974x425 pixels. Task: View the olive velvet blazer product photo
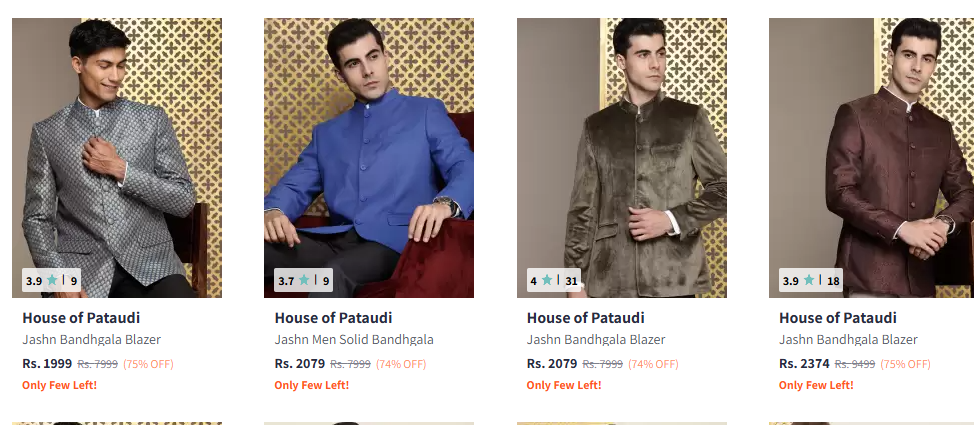click(622, 158)
